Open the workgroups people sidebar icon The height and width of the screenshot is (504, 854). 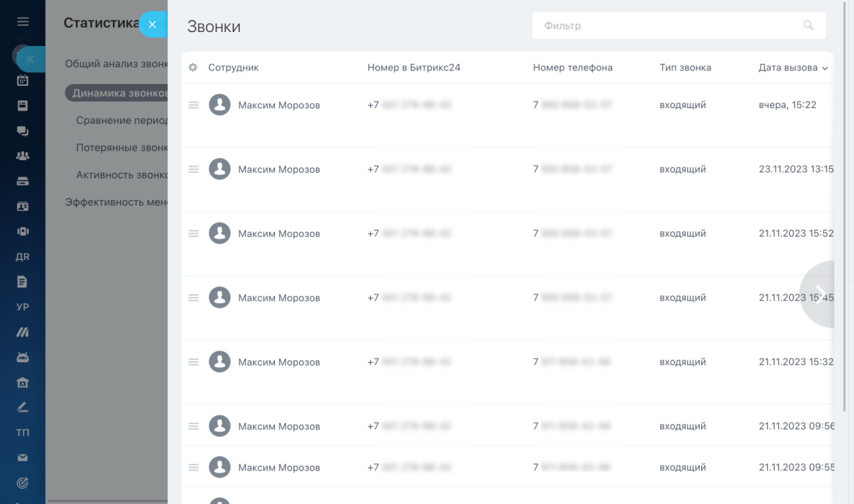coord(23,156)
